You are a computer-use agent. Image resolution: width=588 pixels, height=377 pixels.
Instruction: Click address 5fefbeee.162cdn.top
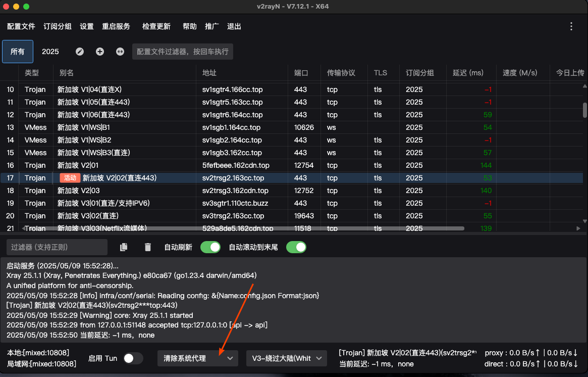click(x=236, y=165)
